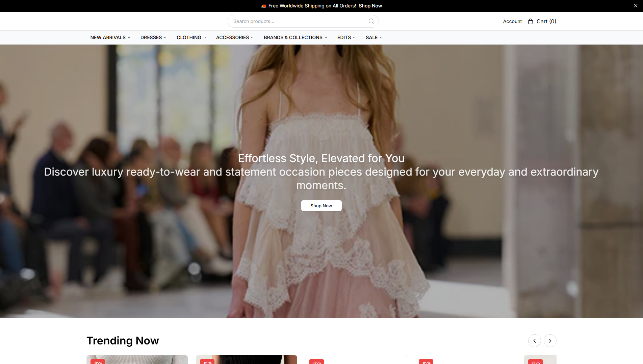Go to the Account page
Screen dimensions: 643x364
(x=512, y=21)
